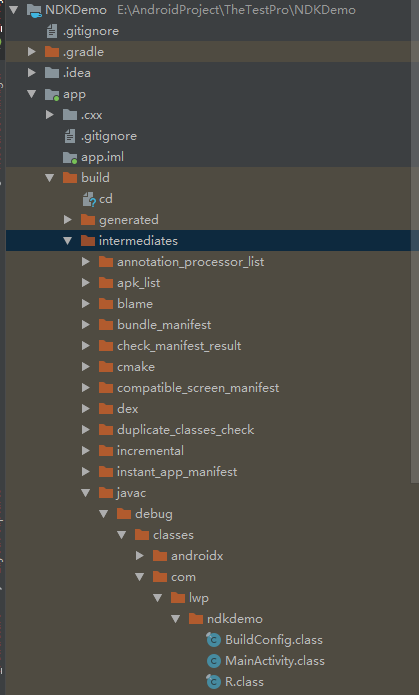Viewport: 419px width, 695px height.
Task: Click the dex folder icon
Action: coord(106,409)
